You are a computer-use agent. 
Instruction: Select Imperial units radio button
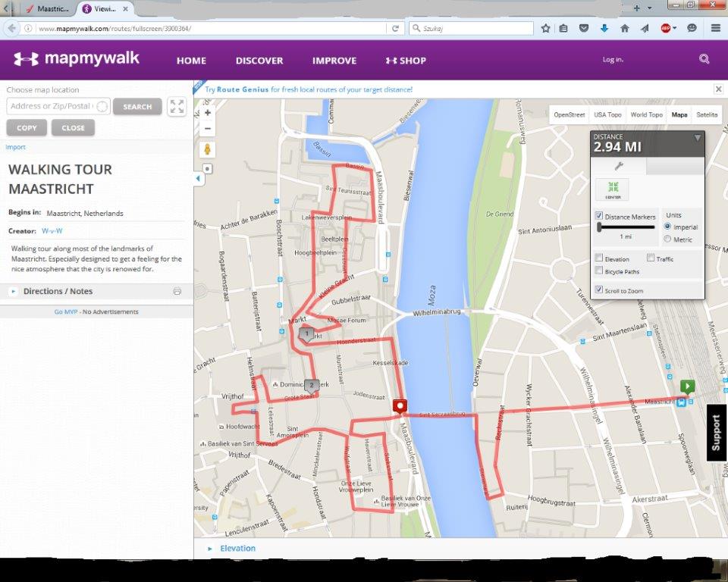pos(667,227)
